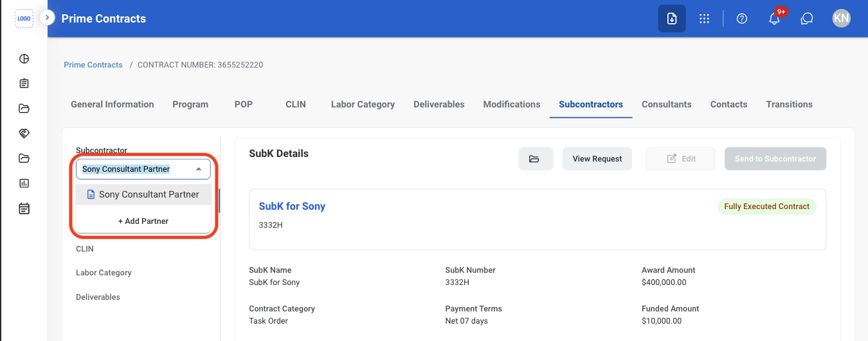Viewport: 868px width, 341px height.
Task: Open the notifications bell icon
Action: coord(774,19)
